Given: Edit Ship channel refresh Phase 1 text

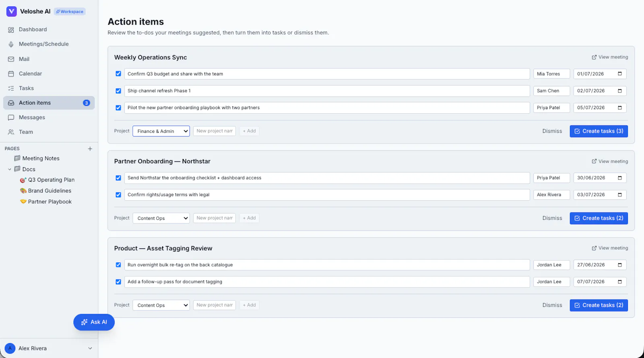Looking at the screenshot, I should tap(327, 91).
